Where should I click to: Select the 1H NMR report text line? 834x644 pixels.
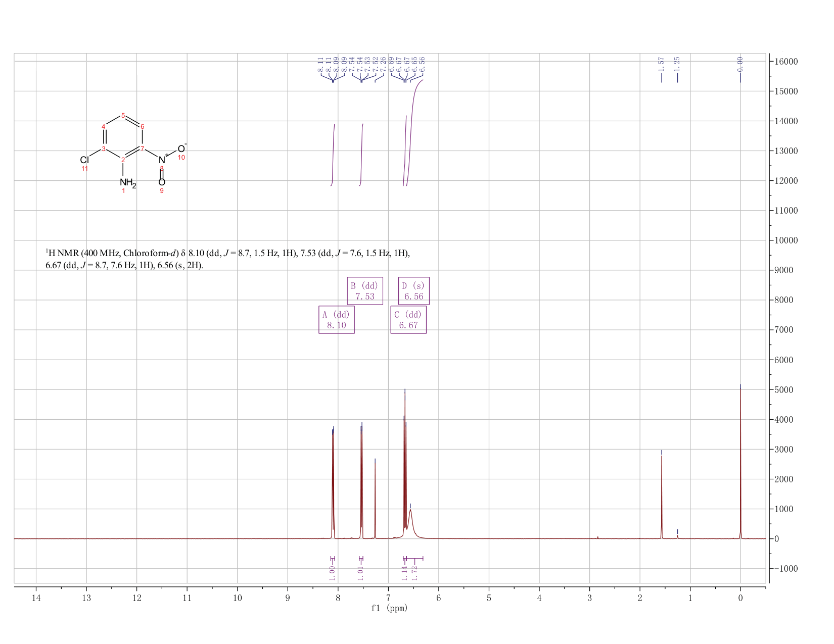227,253
